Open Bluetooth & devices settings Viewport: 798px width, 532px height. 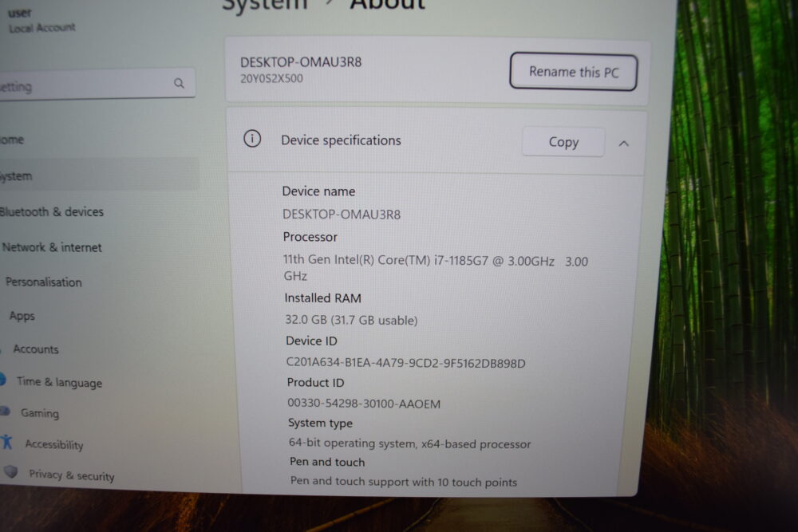click(x=51, y=212)
